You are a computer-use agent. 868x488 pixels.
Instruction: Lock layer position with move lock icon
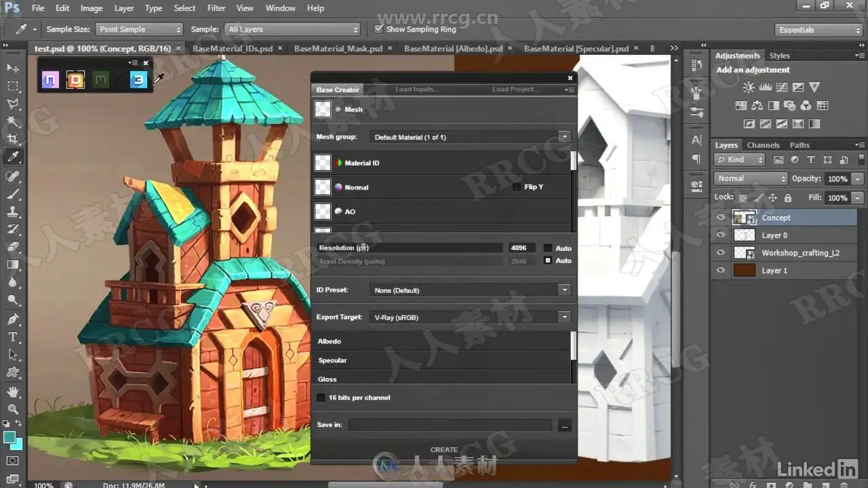[x=773, y=198]
